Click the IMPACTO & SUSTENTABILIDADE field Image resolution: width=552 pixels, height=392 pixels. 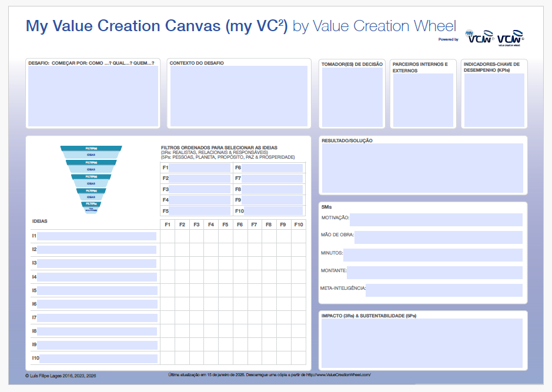[421, 343]
